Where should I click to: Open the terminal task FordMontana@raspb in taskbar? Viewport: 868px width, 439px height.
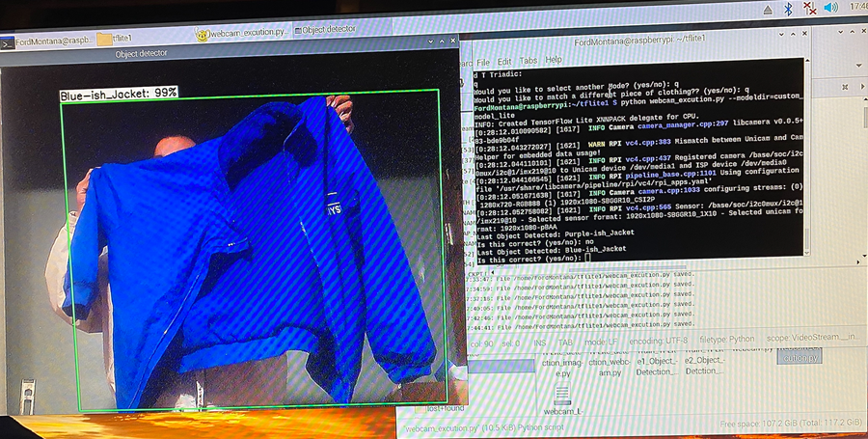[x=47, y=41]
